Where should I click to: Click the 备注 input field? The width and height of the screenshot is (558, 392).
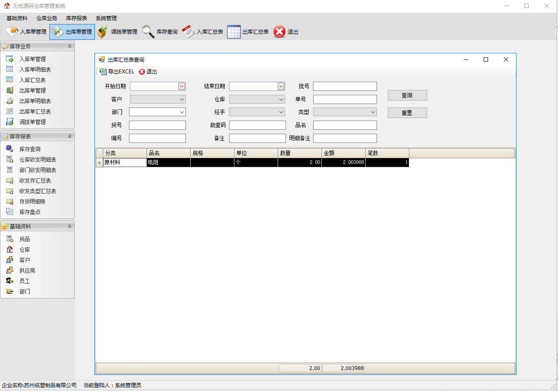click(258, 139)
